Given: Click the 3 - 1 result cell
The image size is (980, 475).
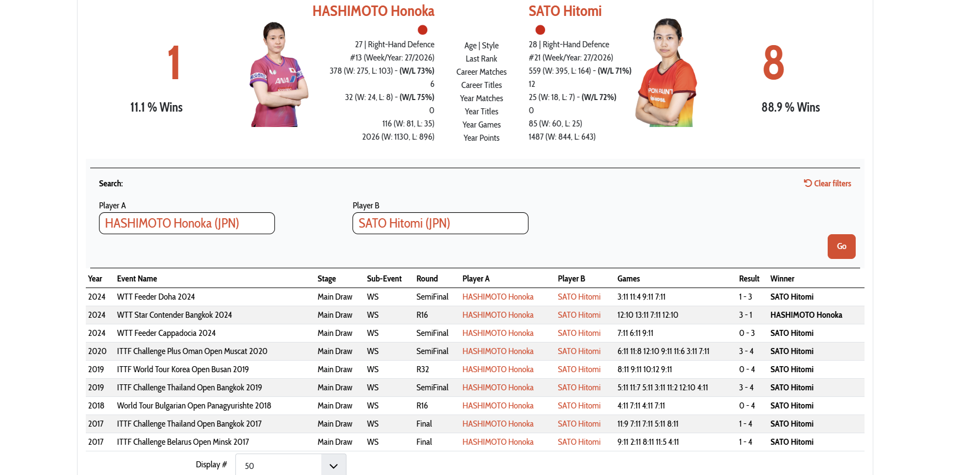Looking at the screenshot, I should click(x=745, y=315).
